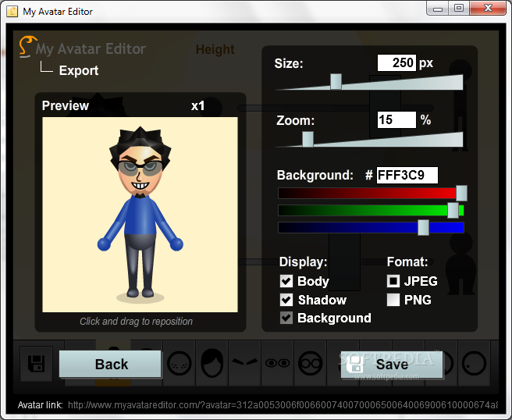The width and height of the screenshot is (512, 420).
Task: Select the face freckles category icon
Action: point(180,363)
